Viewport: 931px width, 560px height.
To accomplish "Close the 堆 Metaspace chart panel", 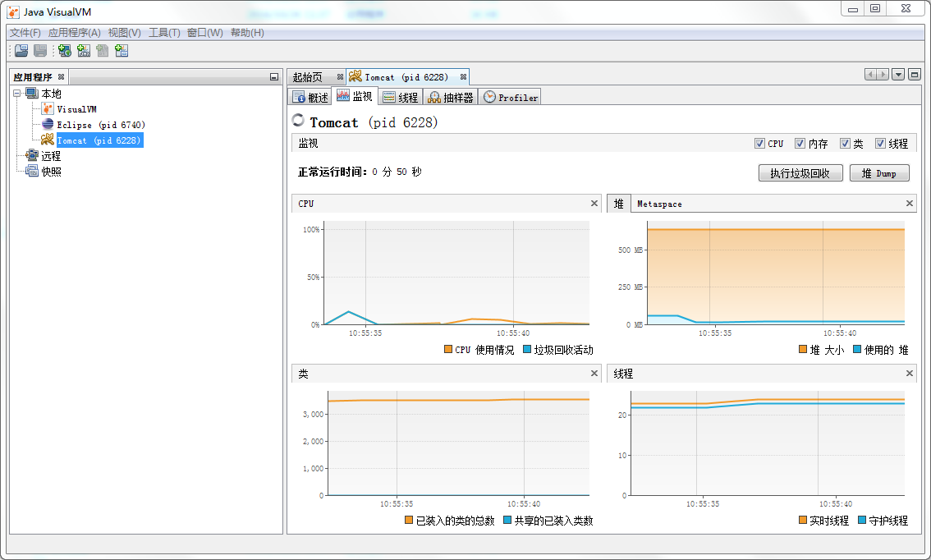I will click(x=910, y=203).
